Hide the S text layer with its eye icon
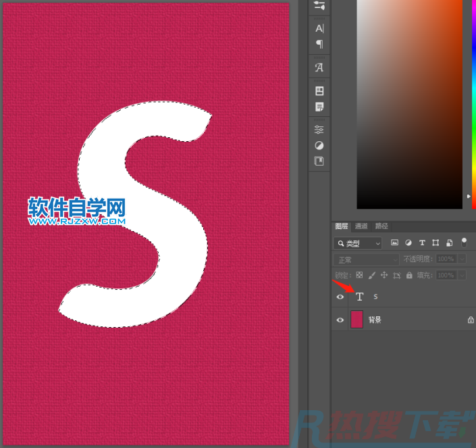Image resolution: width=476 pixels, height=448 pixels. (x=340, y=297)
